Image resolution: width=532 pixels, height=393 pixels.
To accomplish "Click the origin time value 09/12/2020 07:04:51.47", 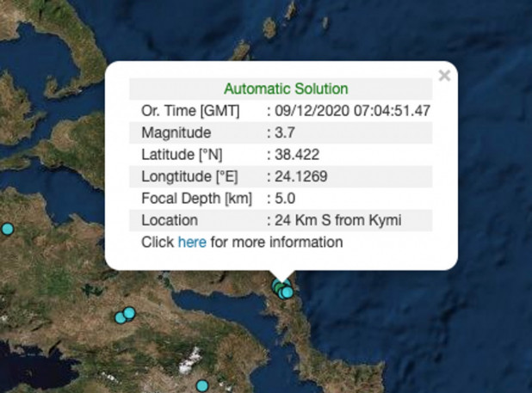I will click(353, 111).
